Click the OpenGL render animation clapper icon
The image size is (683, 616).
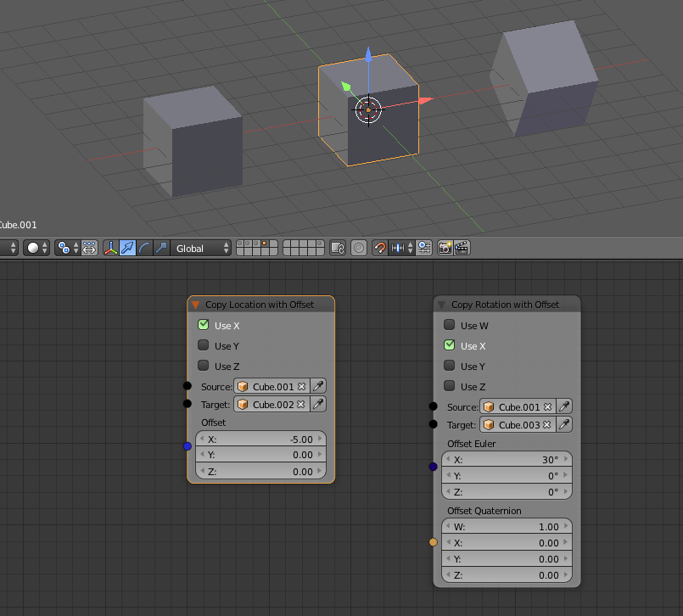[462, 249]
